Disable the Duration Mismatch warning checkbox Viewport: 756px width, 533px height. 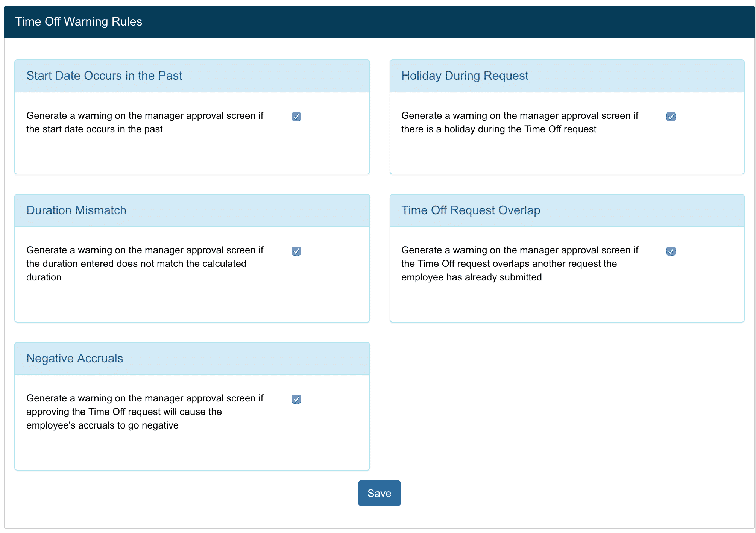coord(296,251)
